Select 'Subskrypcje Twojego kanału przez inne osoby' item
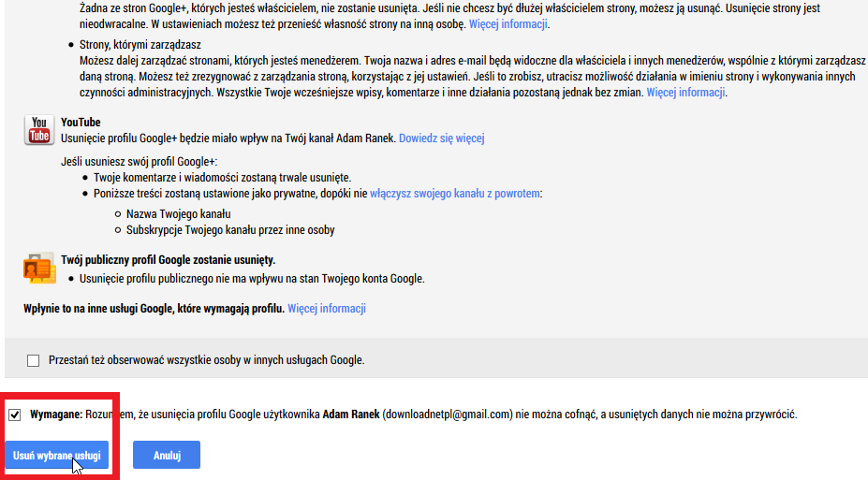868x480 pixels. pos(230,230)
